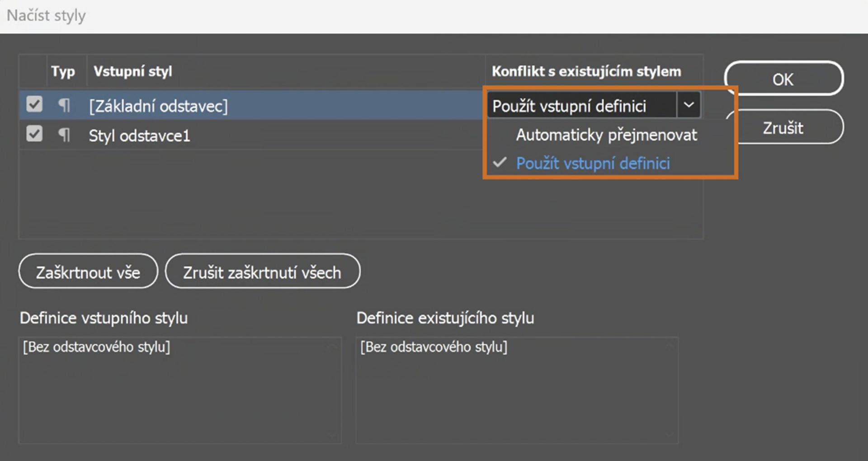Image resolution: width=868 pixels, height=461 pixels.
Task: Select Automaticky přejmenovat from the dropdown
Action: [x=606, y=135]
